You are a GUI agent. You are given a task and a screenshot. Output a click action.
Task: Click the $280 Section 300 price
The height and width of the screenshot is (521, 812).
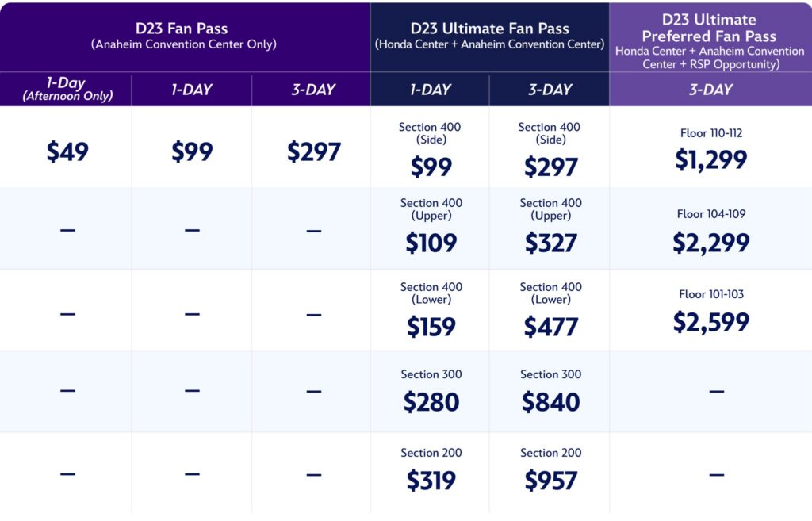click(x=431, y=402)
